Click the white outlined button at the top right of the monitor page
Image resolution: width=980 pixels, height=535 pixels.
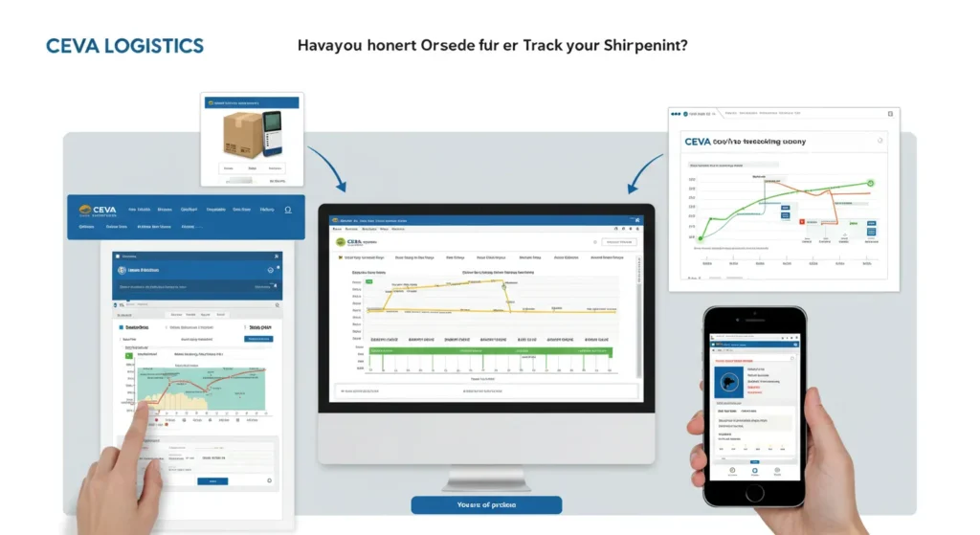click(619, 242)
